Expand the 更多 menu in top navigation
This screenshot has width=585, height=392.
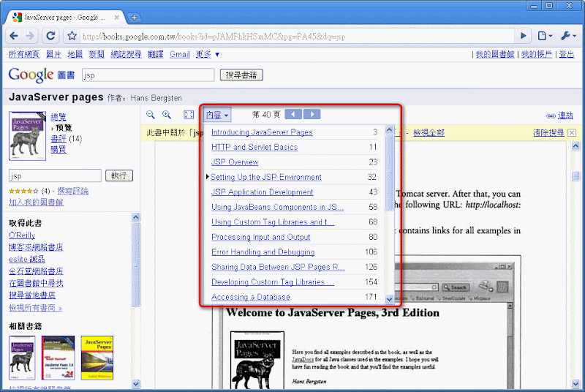coord(208,54)
